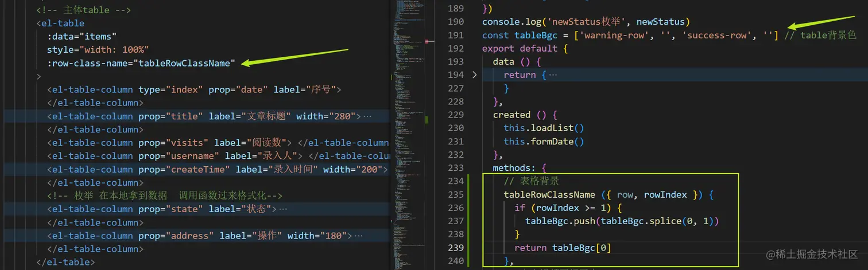Click the "// table背景色" comment

click(820, 36)
